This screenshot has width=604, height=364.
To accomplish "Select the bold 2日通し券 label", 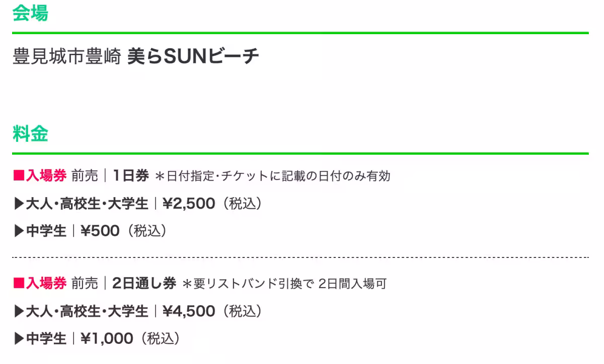I will pyautogui.click(x=144, y=284).
